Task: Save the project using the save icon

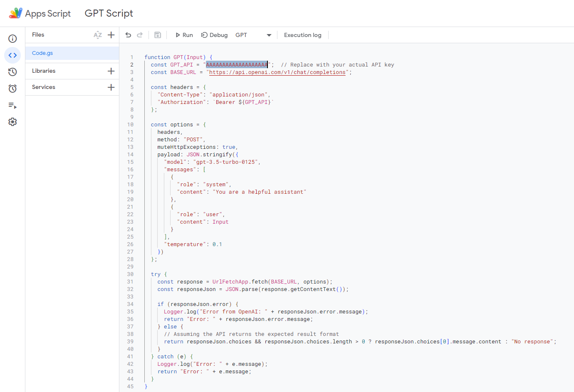Action: pos(158,35)
